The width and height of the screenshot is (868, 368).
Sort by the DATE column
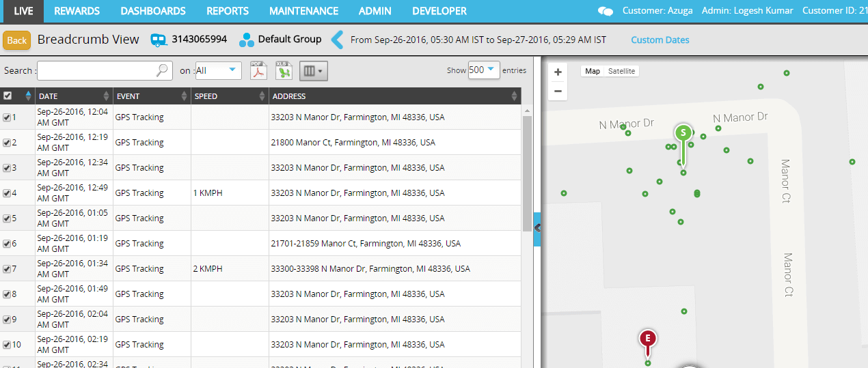click(x=74, y=96)
